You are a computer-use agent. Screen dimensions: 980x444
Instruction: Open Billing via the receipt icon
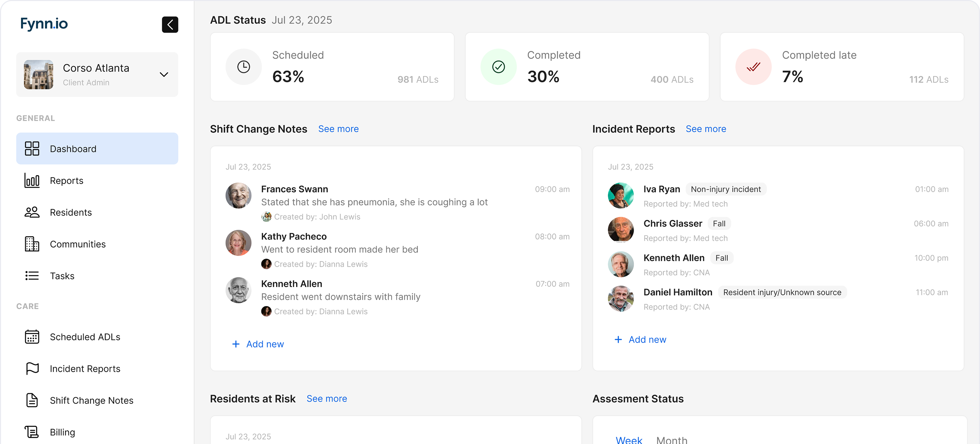[x=32, y=432]
